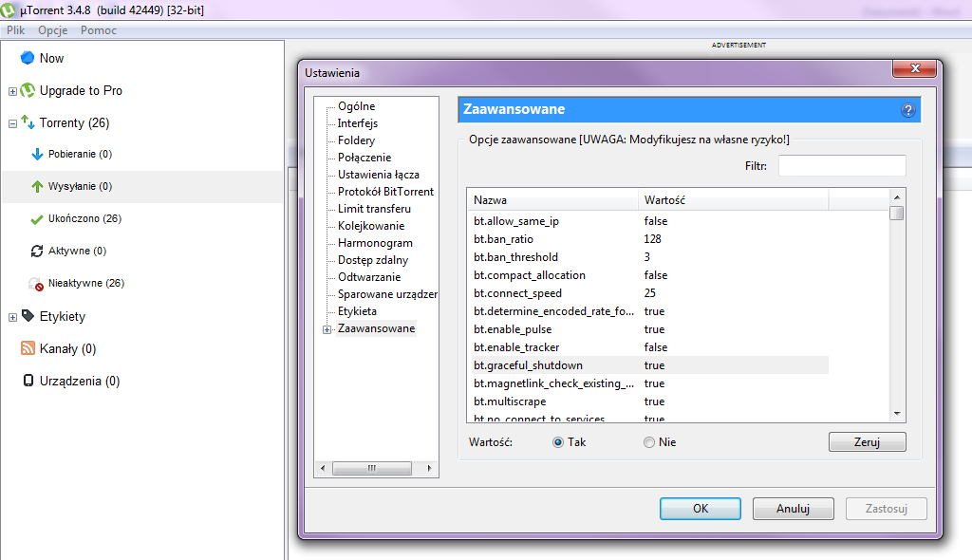Click the OK button
This screenshot has width=972, height=560.
click(x=701, y=509)
